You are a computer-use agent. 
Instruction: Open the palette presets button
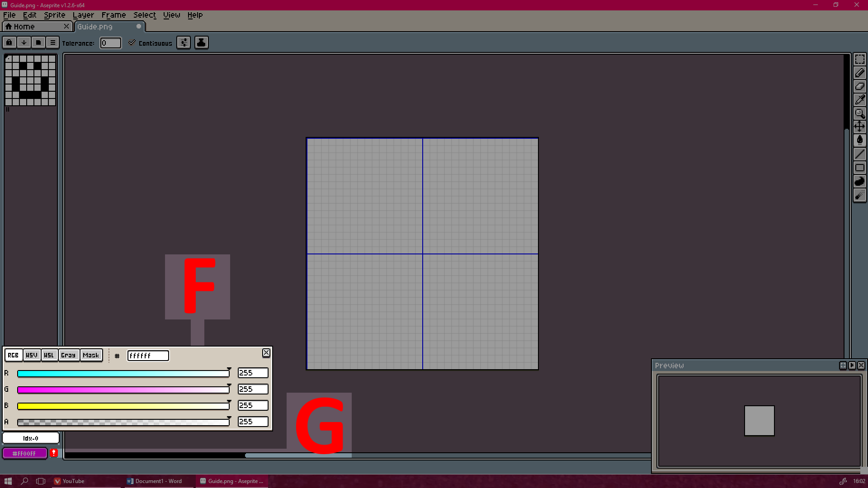[x=38, y=42]
